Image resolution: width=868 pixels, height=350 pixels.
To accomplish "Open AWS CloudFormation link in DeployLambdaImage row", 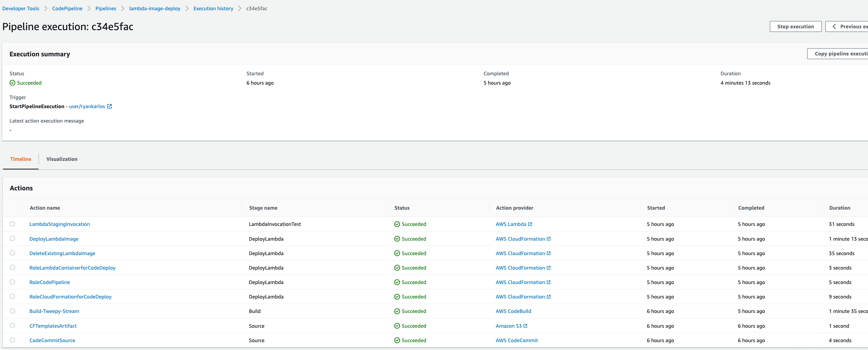I will [x=520, y=239].
